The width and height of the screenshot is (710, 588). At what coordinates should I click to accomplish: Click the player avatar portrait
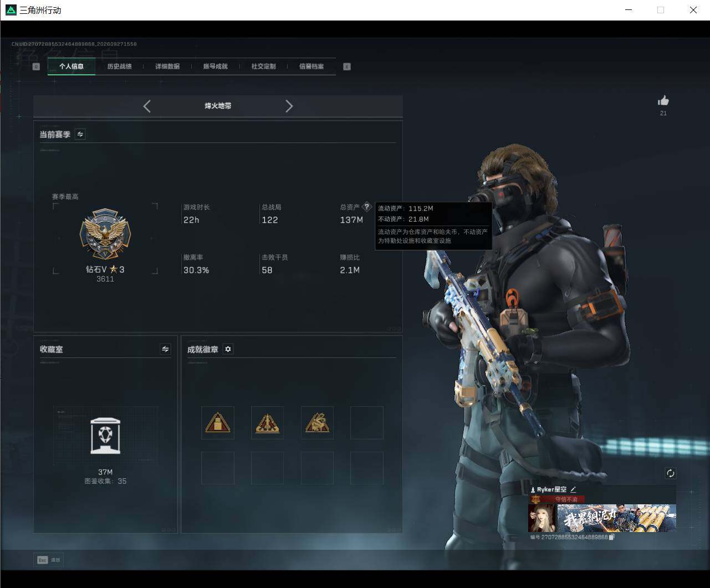[542, 518]
